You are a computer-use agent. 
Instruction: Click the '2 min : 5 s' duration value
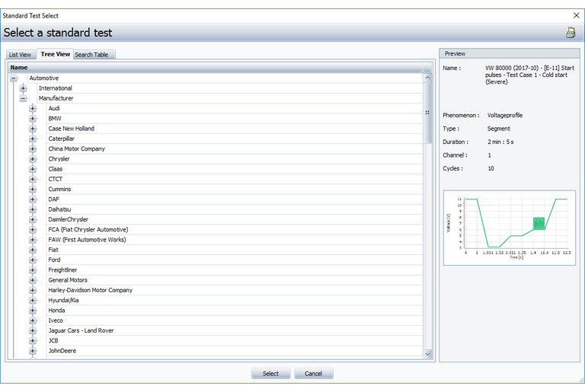[x=500, y=142]
